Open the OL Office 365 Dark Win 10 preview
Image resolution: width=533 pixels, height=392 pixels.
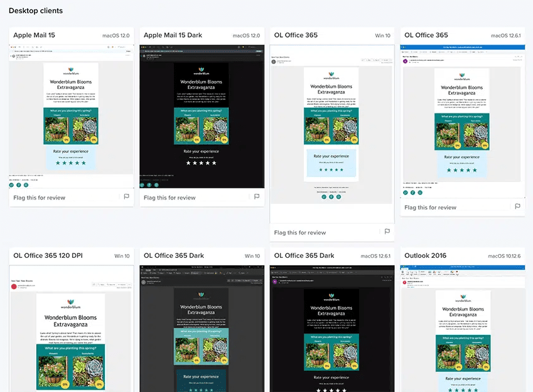pyautogui.click(x=202, y=328)
